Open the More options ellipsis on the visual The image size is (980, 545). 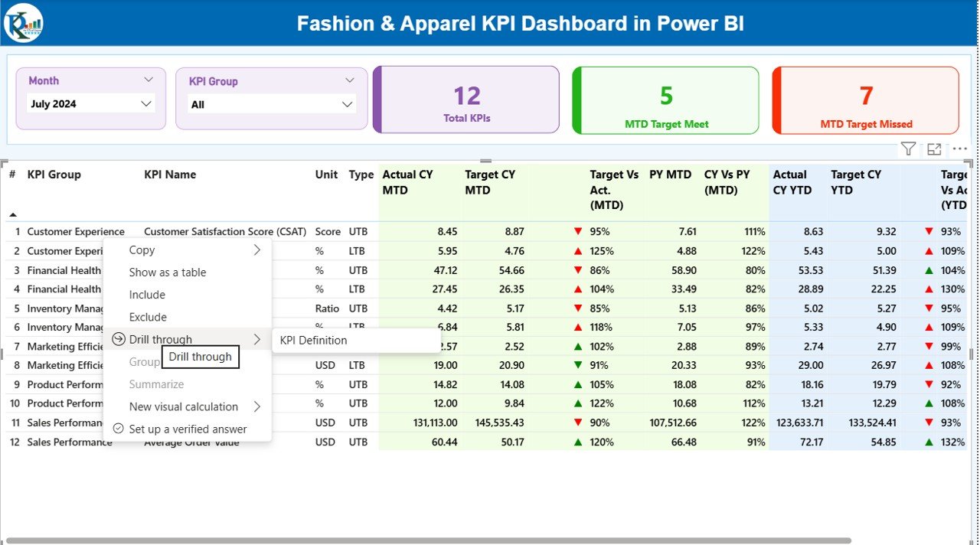959,149
